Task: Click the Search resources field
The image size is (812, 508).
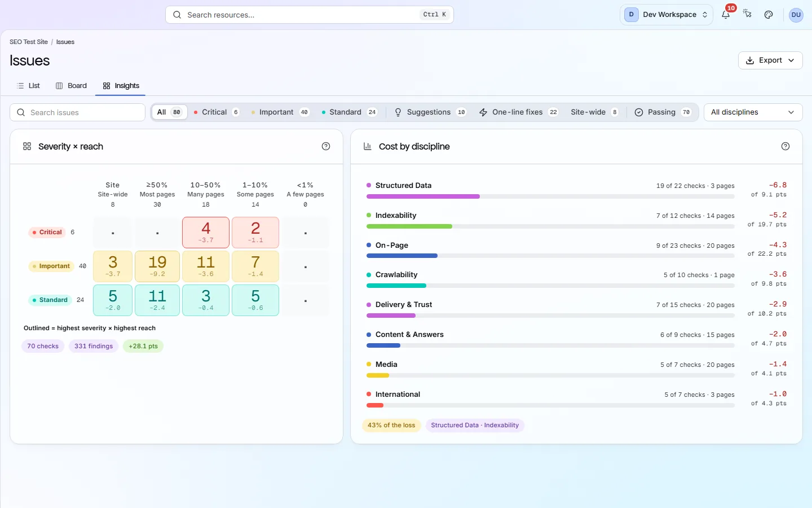Action: (310, 15)
